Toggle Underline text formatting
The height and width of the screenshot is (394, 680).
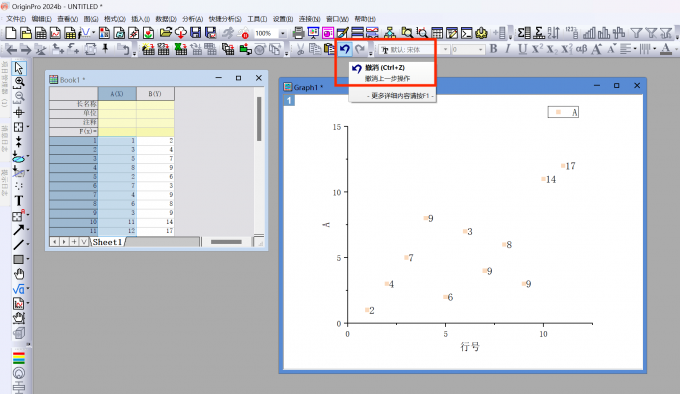[x=523, y=49]
